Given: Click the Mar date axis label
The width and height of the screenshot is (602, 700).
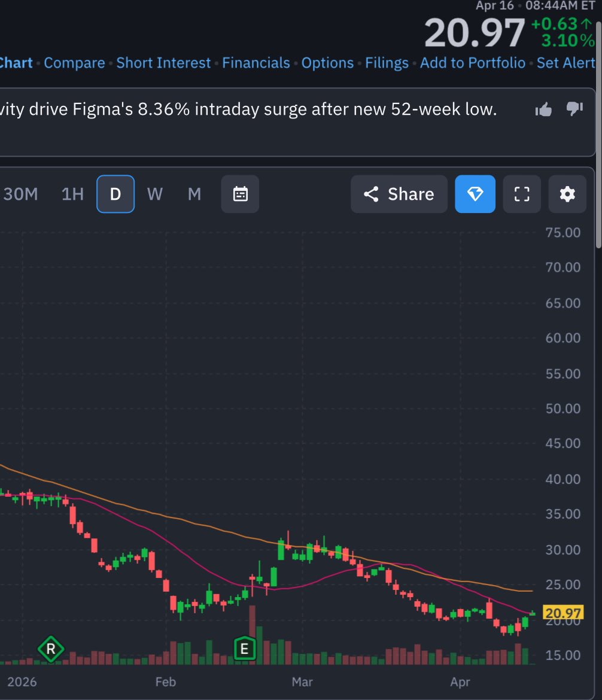Looking at the screenshot, I should 302,681.
